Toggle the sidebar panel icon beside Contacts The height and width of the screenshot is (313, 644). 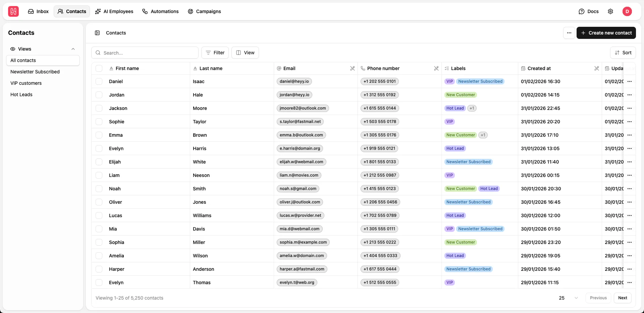(x=97, y=33)
